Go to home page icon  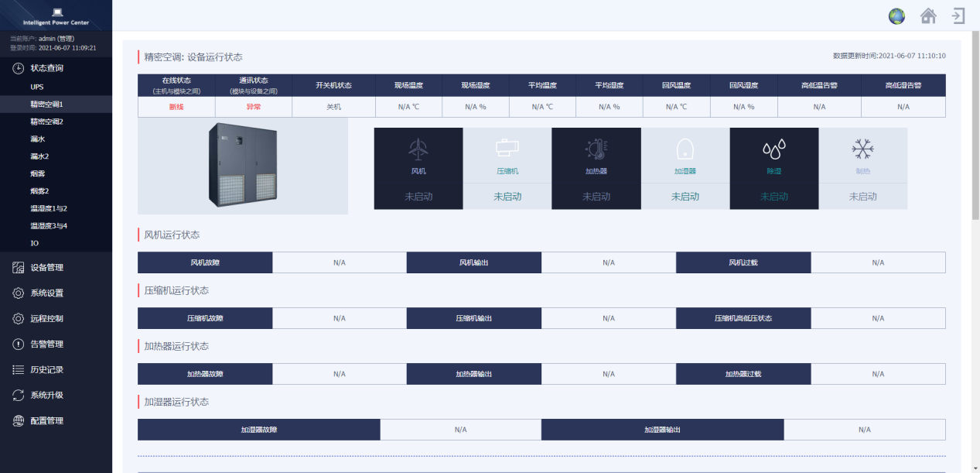928,16
